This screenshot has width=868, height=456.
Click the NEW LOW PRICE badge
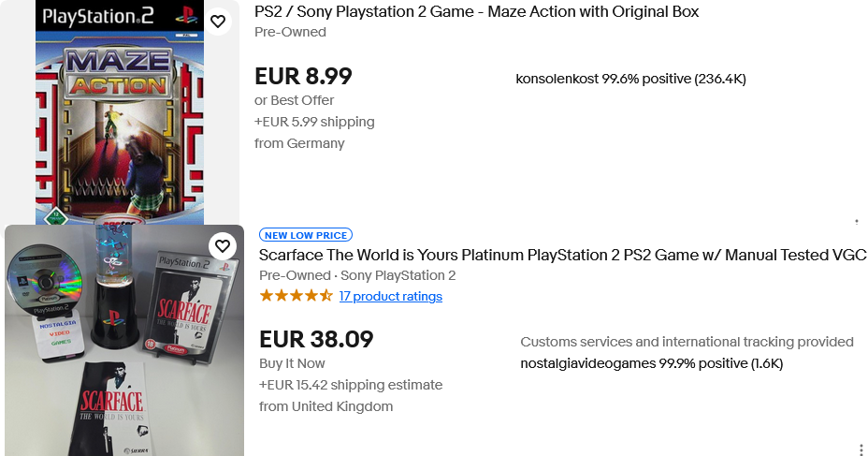pos(306,235)
